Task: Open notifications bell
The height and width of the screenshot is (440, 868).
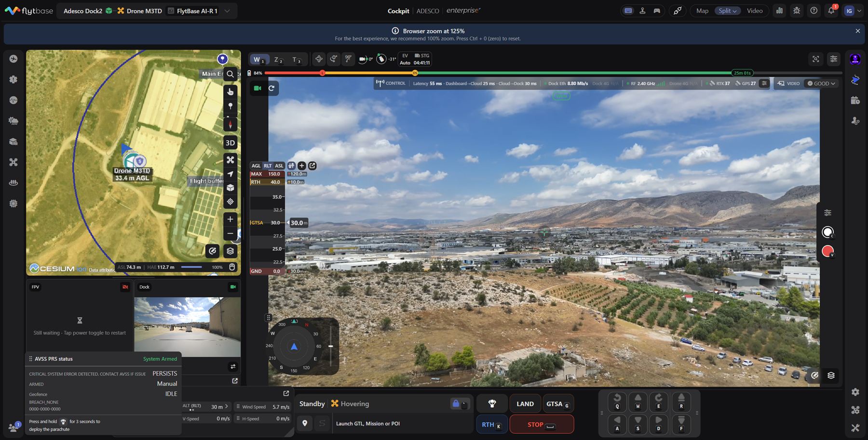Action: (x=831, y=11)
